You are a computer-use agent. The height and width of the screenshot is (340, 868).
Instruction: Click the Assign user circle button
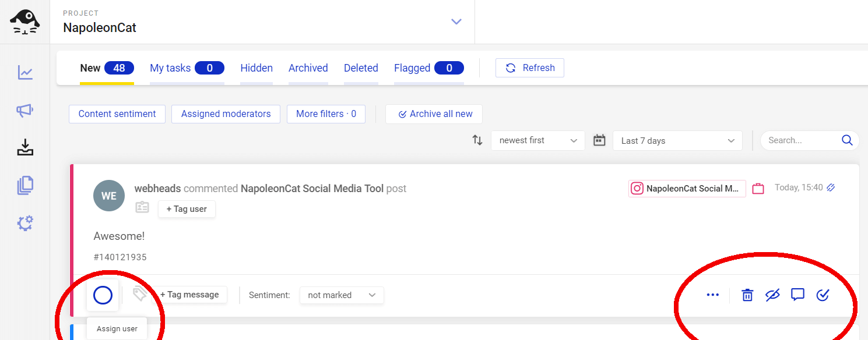103,295
